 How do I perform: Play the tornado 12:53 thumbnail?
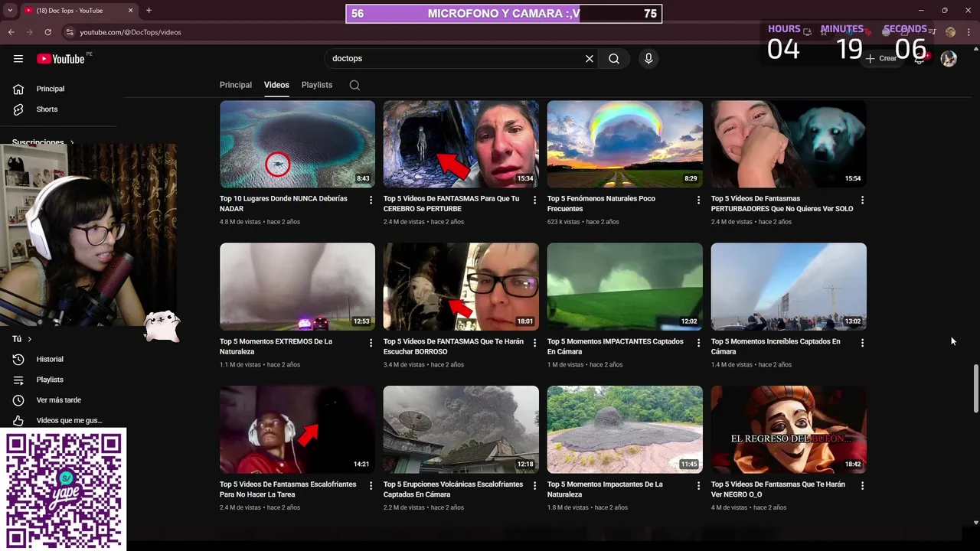coord(297,287)
